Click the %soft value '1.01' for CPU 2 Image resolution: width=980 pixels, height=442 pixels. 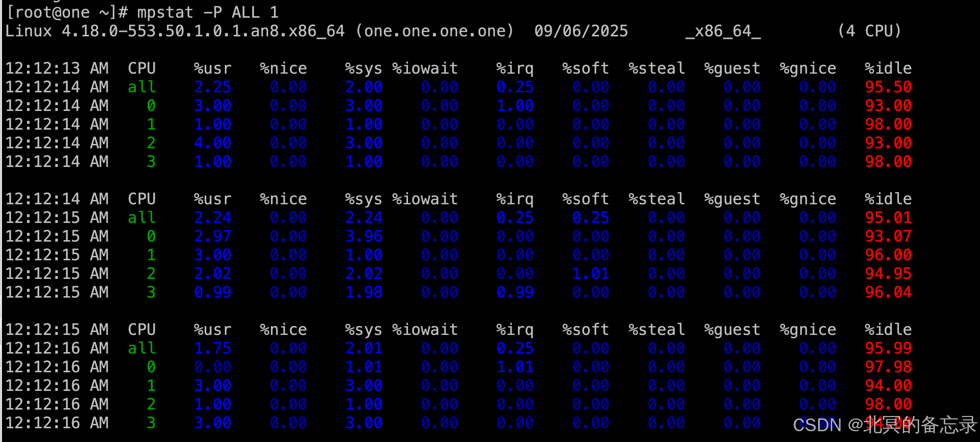click(x=591, y=274)
